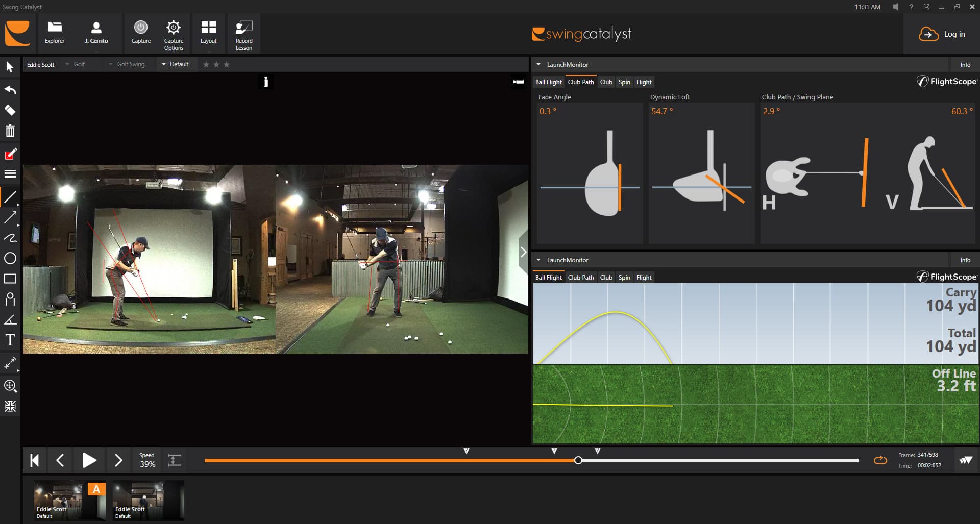Click Info on upper LaunchMonitor panel
The image size is (980, 524).
pyautogui.click(x=965, y=65)
